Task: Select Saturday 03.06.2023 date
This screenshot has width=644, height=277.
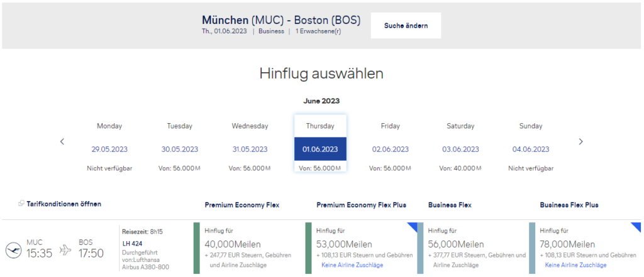Action: (x=460, y=149)
